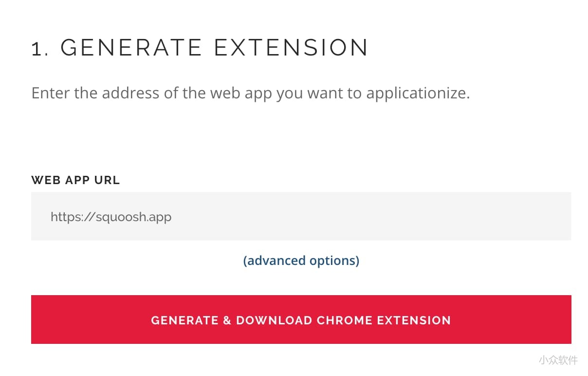Open the advanced options link
The height and width of the screenshot is (376, 588).
coord(301,261)
